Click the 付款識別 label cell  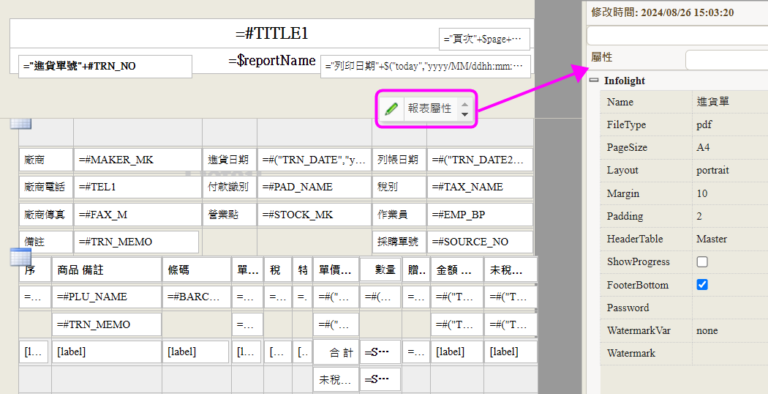pyautogui.click(x=229, y=187)
